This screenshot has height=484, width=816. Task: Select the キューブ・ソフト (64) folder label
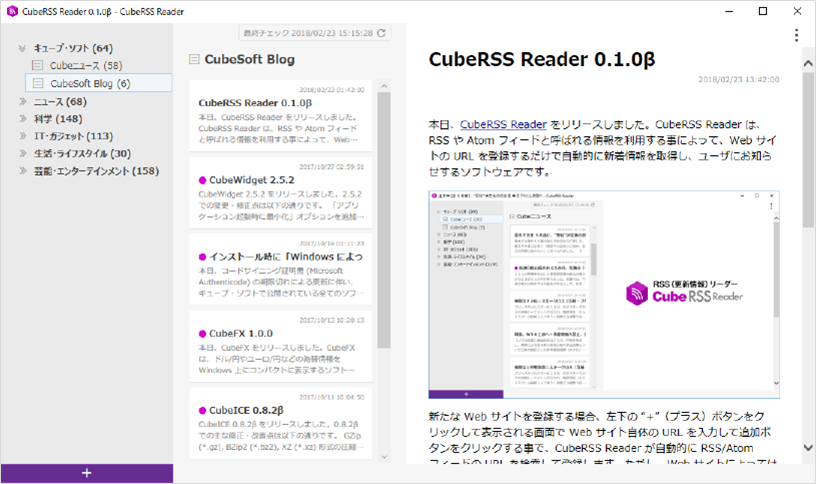coord(73,48)
